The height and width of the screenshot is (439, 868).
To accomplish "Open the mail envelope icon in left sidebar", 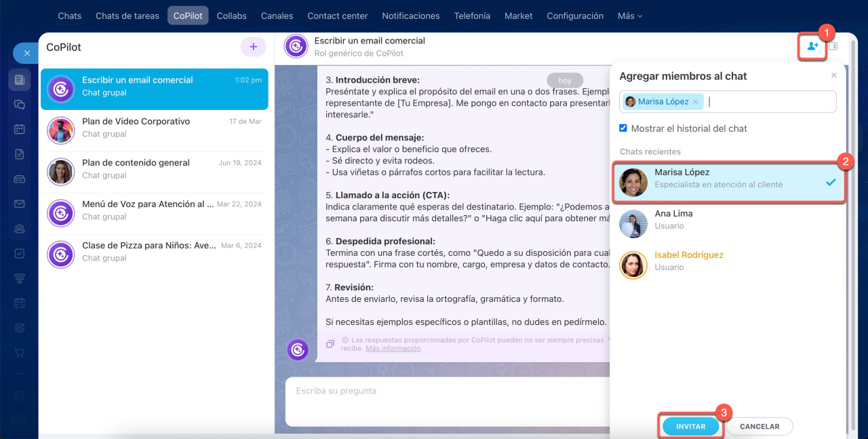I will (x=20, y=204).
